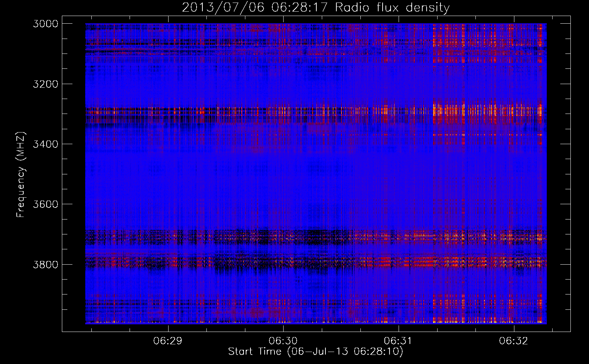Click the 06:31 time axis label
The width and height of the screenshot is (589, 364).
click(398, 341)
